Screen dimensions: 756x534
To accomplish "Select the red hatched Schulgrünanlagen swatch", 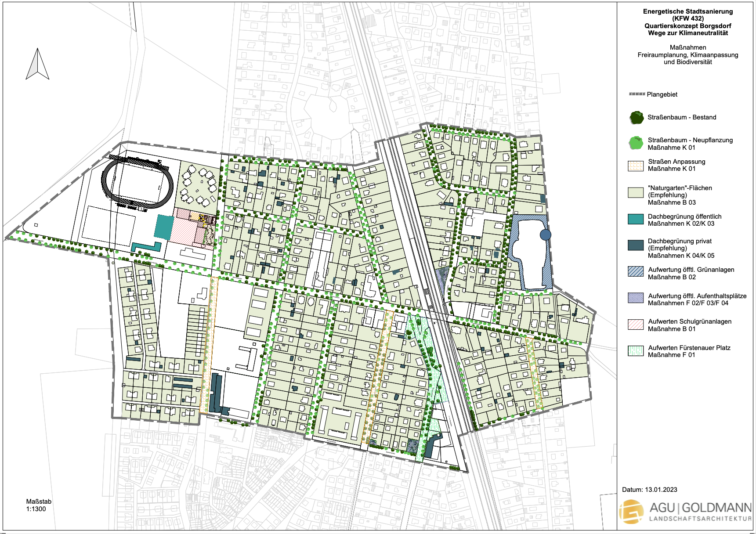I will point(636,325).
